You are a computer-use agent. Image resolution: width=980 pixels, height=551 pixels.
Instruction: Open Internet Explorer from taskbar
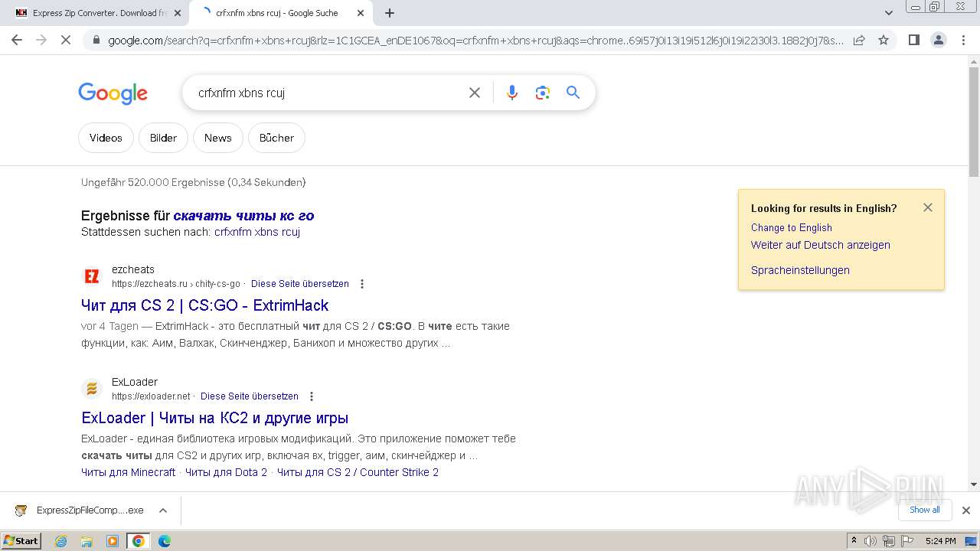pos(61,541)
